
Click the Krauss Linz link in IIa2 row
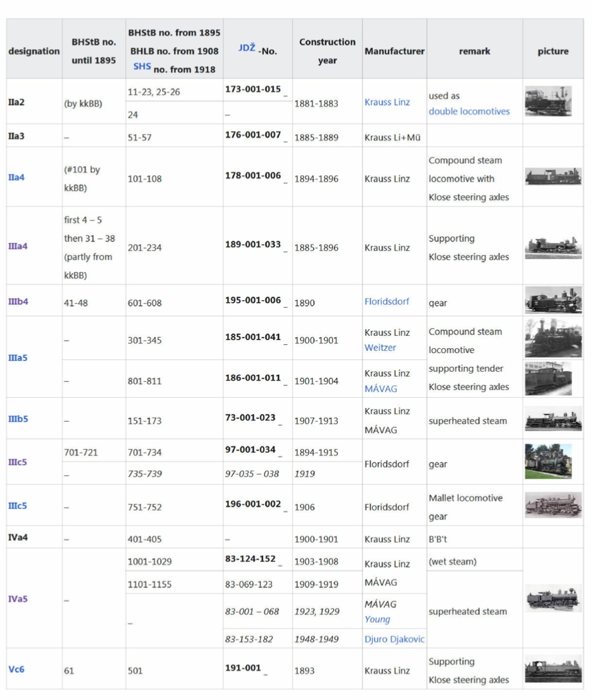click(387, 102)
